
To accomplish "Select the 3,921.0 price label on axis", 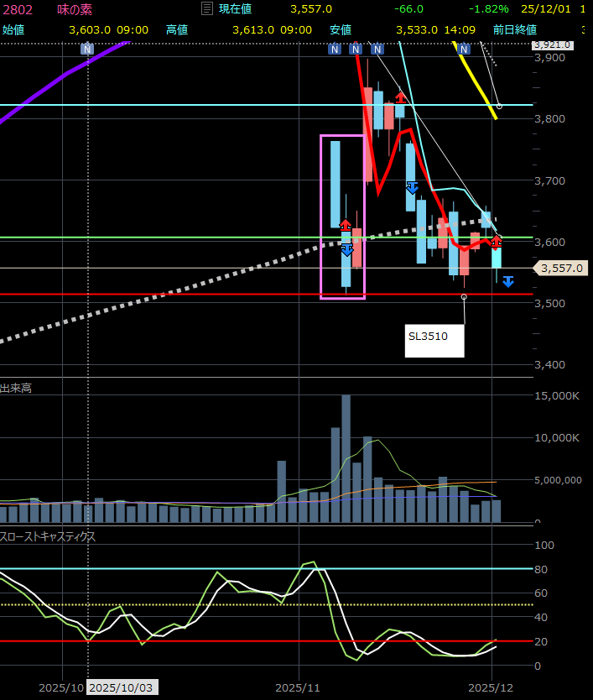I will (x=553, y=44).
